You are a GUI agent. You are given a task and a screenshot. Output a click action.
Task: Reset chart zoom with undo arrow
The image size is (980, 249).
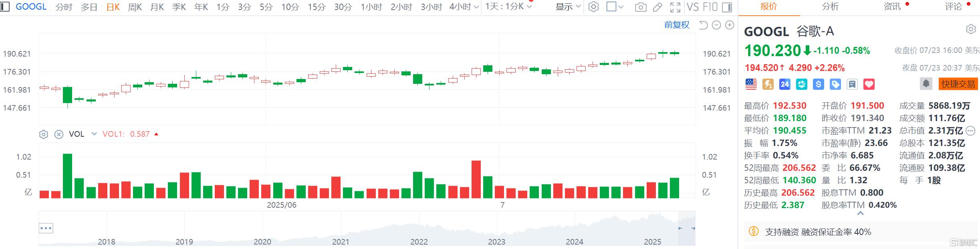(703, 25)
